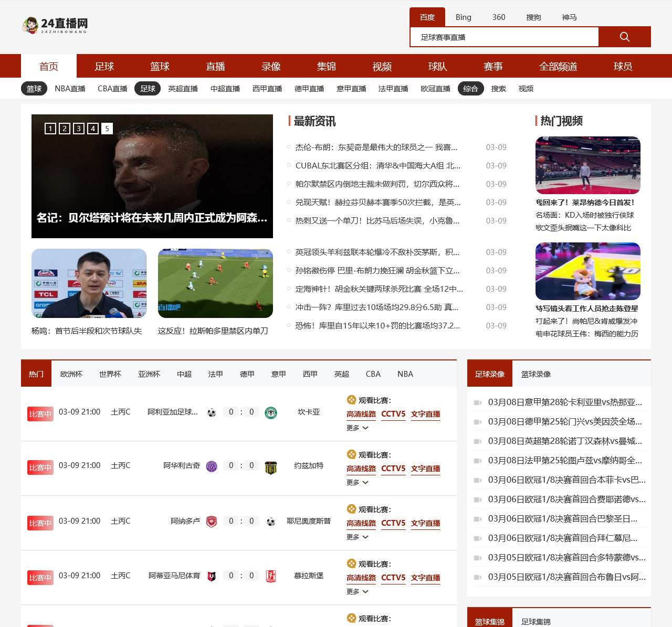Click the video camera icon beside 费耶诺德 replay
Image resolution: width=672 pixels, height=627 pixels.
tap(478, 500)
